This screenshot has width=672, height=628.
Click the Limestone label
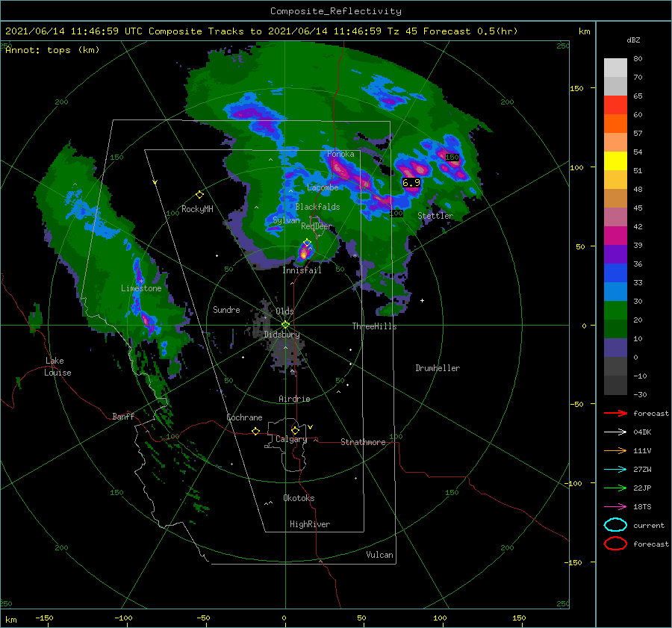(x=141, y=288)
